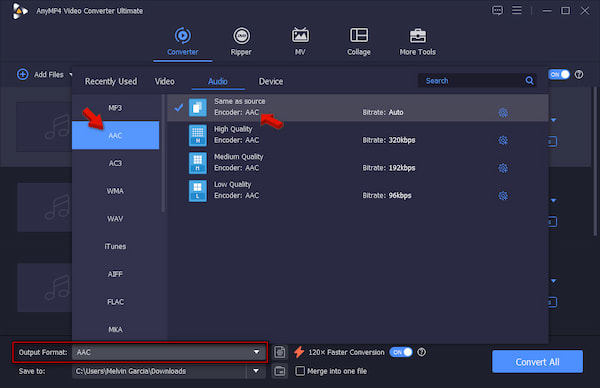
Task: Click the Add Files label
Action: tap(49, 75)
